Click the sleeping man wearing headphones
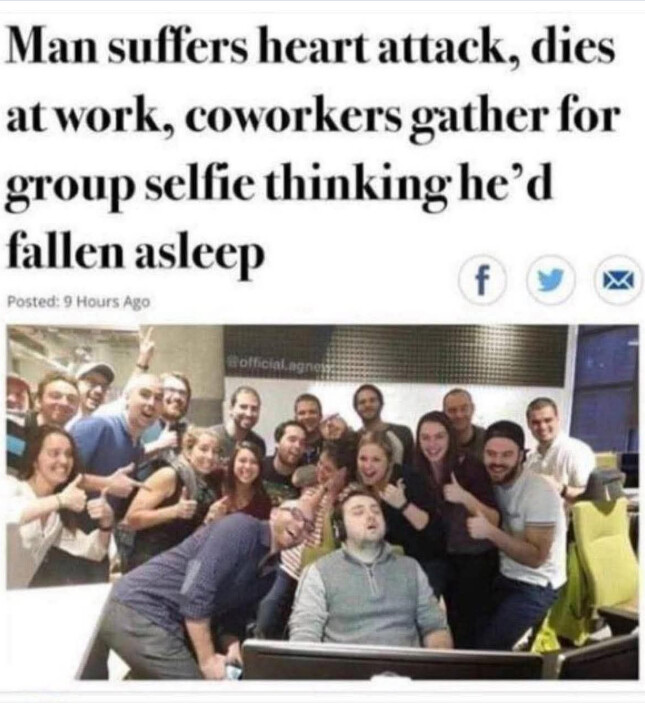This screenshot has width=645, height=711. point(369,567)
